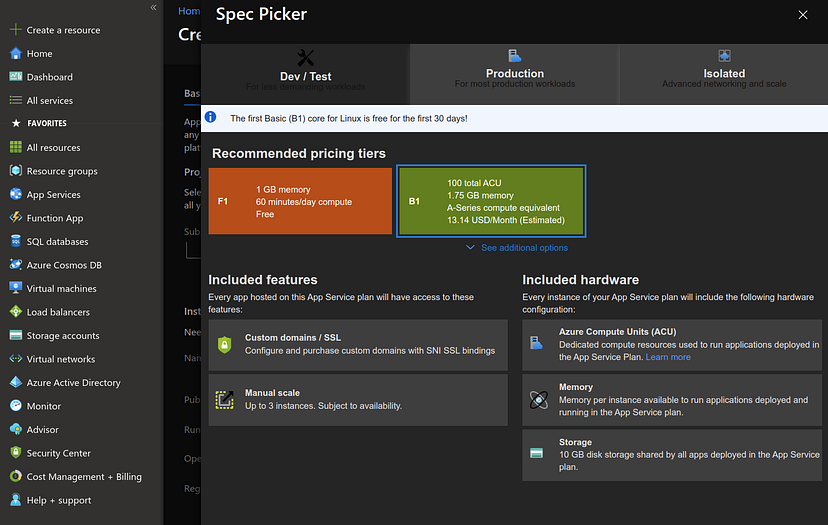The width and height of the screenshot is (828, 525).
Task: Select the Isolated tab
Action: 723,72
